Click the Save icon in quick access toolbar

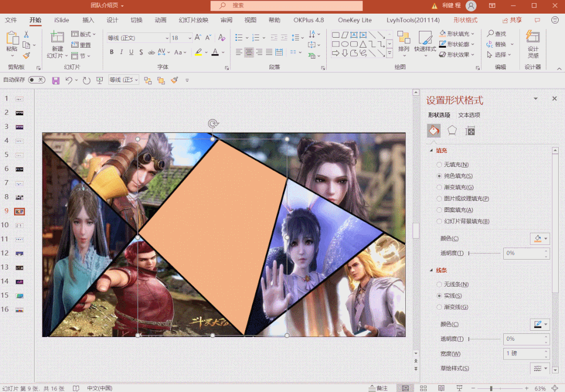coord(56,81)
